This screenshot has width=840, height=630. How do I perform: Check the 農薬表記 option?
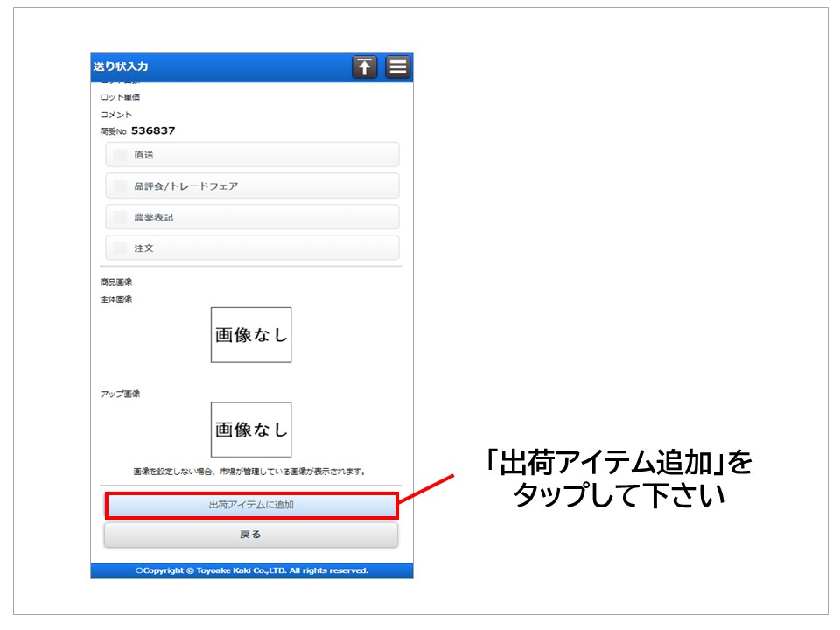coord(121,217)
